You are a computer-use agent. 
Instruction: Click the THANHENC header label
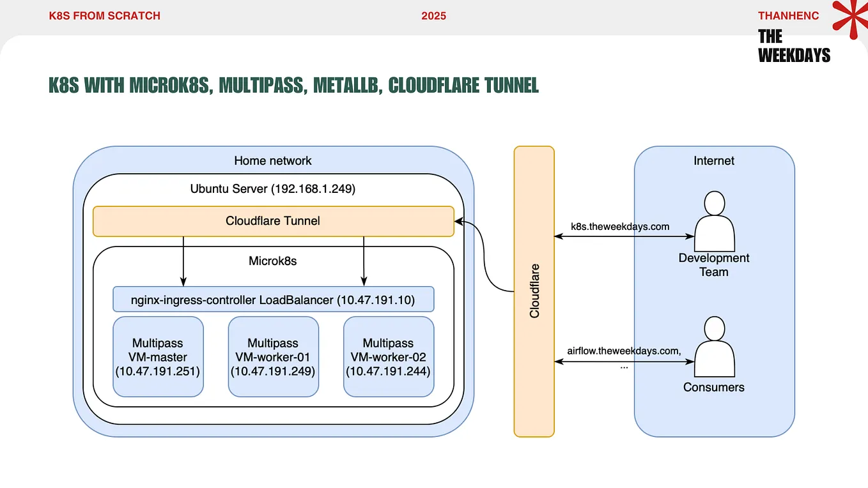click(788, 15)
